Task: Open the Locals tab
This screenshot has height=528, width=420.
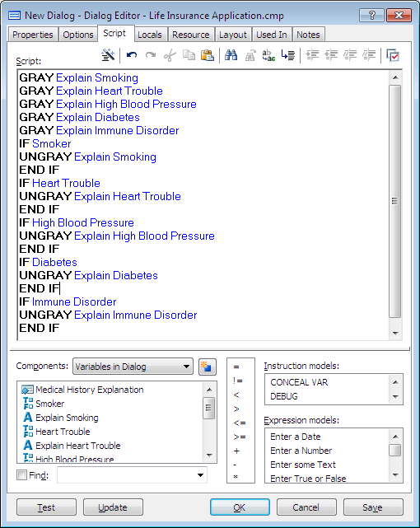Action: coord(149,35)
